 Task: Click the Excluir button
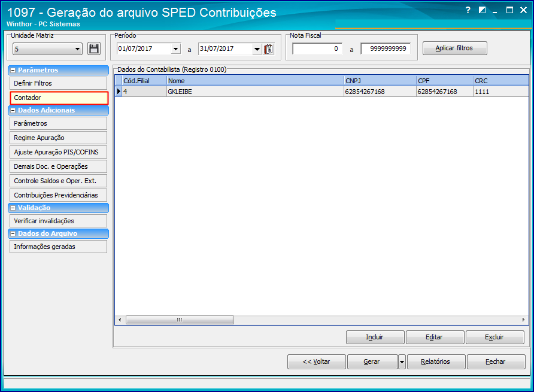coord(495,337)
